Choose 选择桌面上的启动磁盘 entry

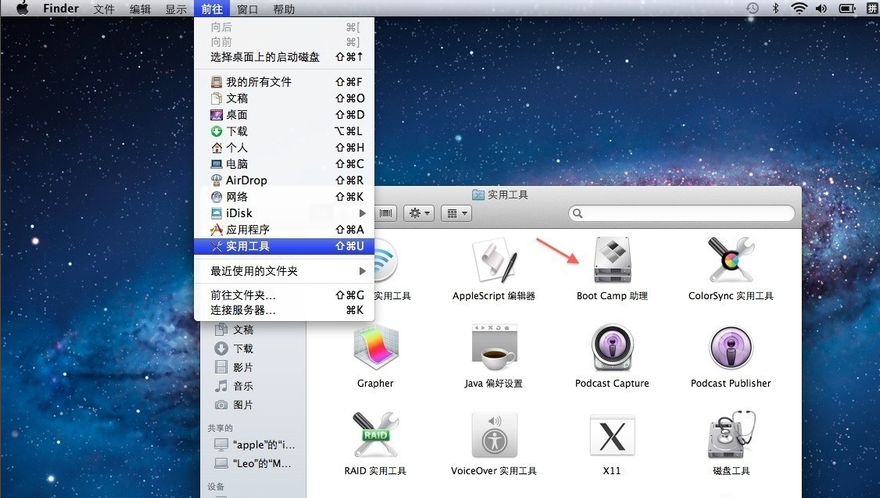point(284,57)
